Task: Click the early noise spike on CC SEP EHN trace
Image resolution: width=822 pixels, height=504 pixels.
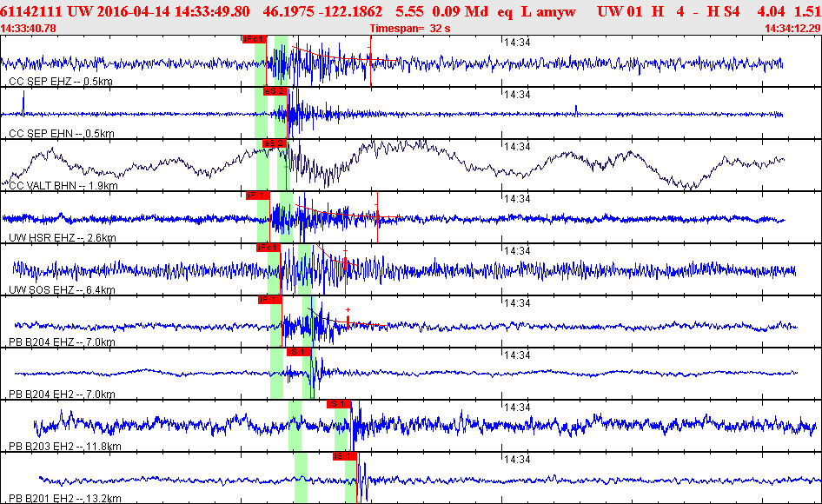Action: 23,104
